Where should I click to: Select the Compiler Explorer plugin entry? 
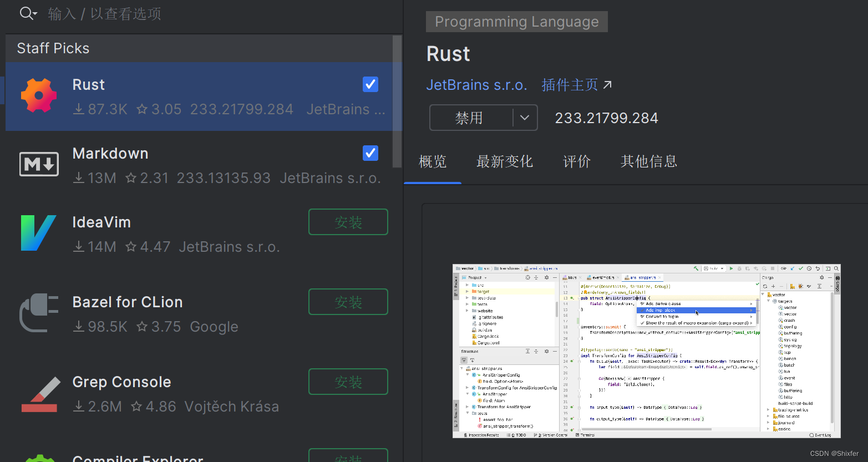click(x=138, y=458)
